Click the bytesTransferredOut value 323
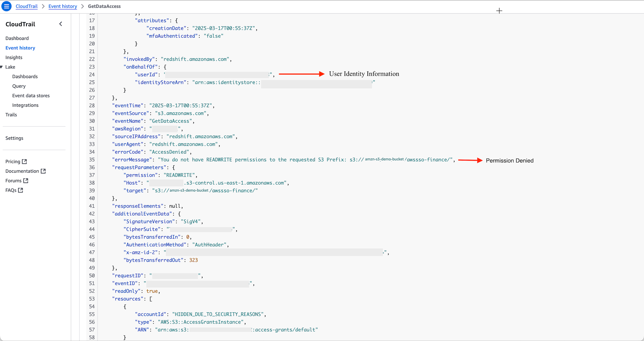This screenshot has height=341, width=644. 193,260
